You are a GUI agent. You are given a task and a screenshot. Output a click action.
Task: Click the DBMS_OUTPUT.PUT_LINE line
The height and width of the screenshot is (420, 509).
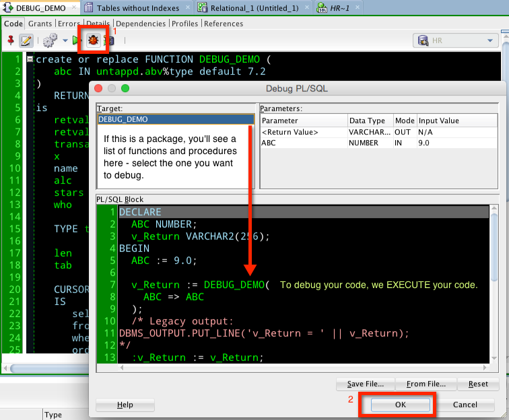pos(264,333)
